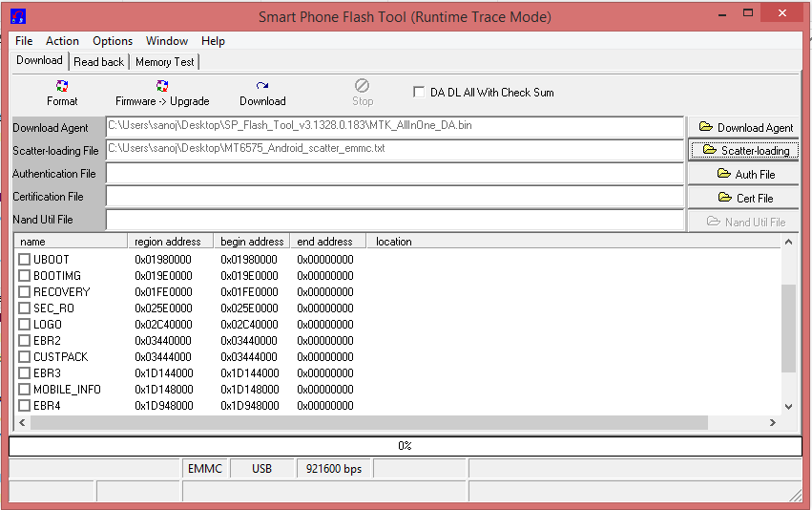The width and height of the screenshot is (812, 510).
Task: Click the 0% progress bar
Action: 405,446
